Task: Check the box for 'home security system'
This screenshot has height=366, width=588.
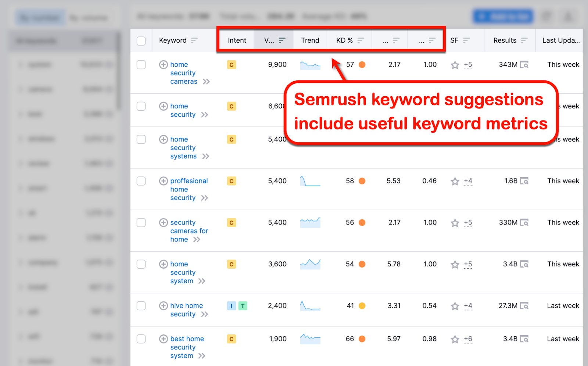Action: [x=141, y=264]
